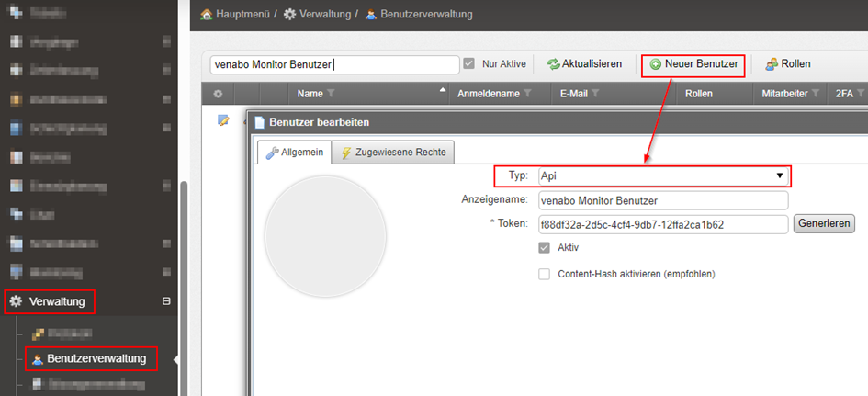The width and height of the screenshot is (868, 396).
Task: Click the Rollen users icon
Action: pos(772,64)
